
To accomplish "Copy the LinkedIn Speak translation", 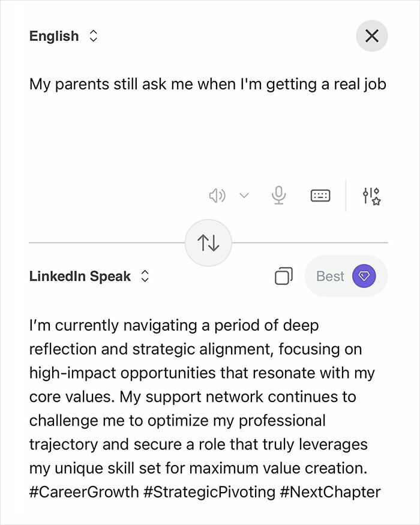I will click(x=282, y=276).
